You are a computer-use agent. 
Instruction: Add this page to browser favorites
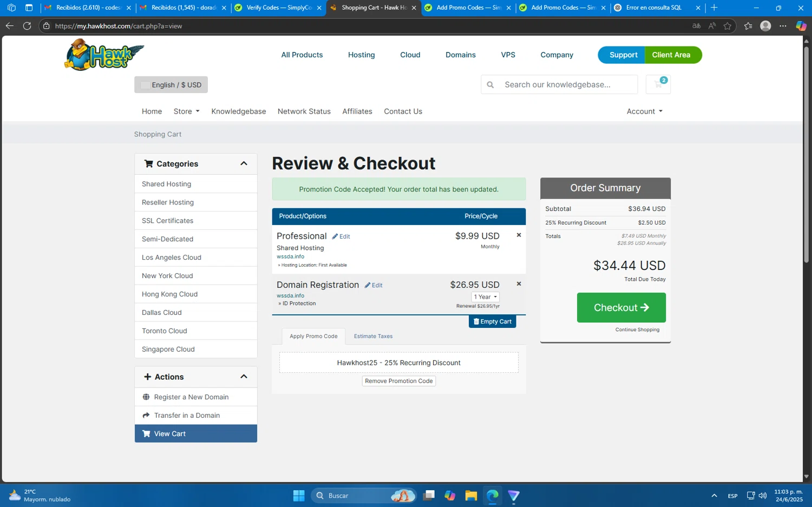coord(728,26)
